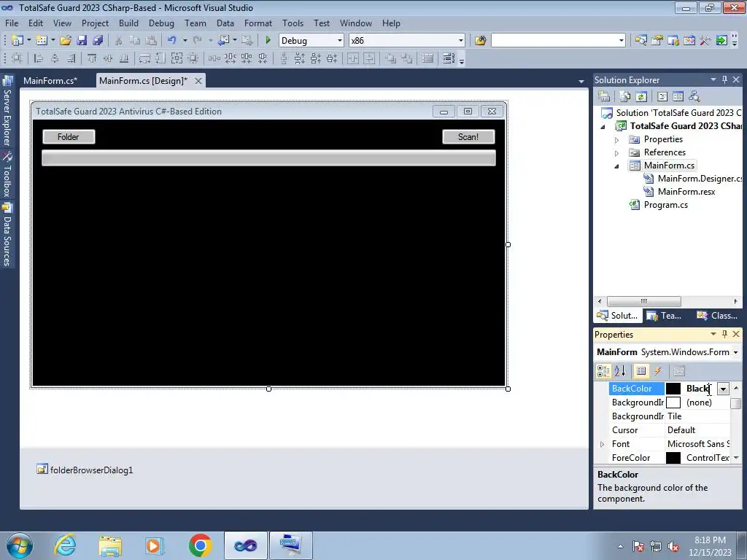Open the Server Explorer side panel
Viewport: 747px width, 560px height.
(7, 111)
